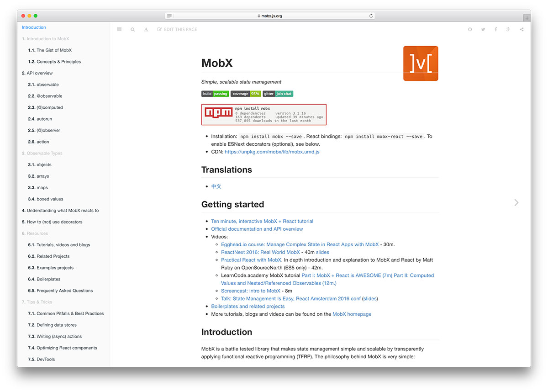Screen dimensions: 548x392
Task: Share on Twitter icon
Action: (x=483, y=29)
